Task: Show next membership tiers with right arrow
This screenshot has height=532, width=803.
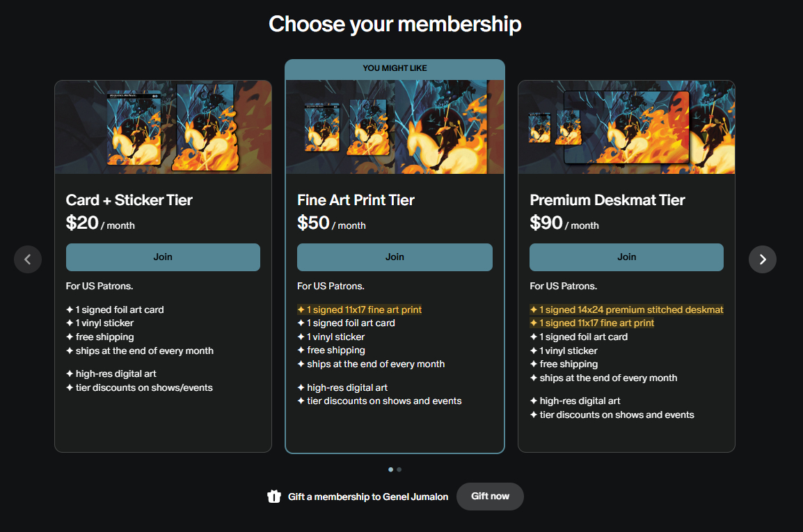Action: [x=763, y=259]
